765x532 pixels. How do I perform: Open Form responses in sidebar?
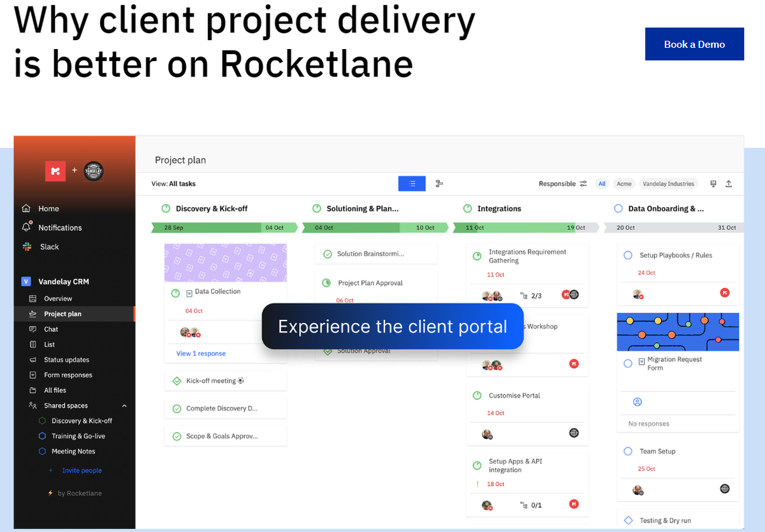pyautogui.click(x=68, y=375)
